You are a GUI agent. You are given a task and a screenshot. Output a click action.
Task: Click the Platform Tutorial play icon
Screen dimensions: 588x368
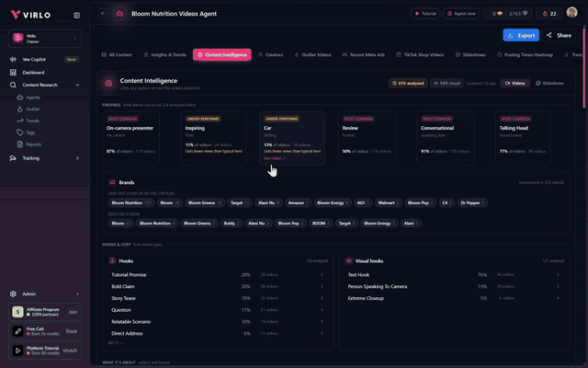(x=17, y=351)
